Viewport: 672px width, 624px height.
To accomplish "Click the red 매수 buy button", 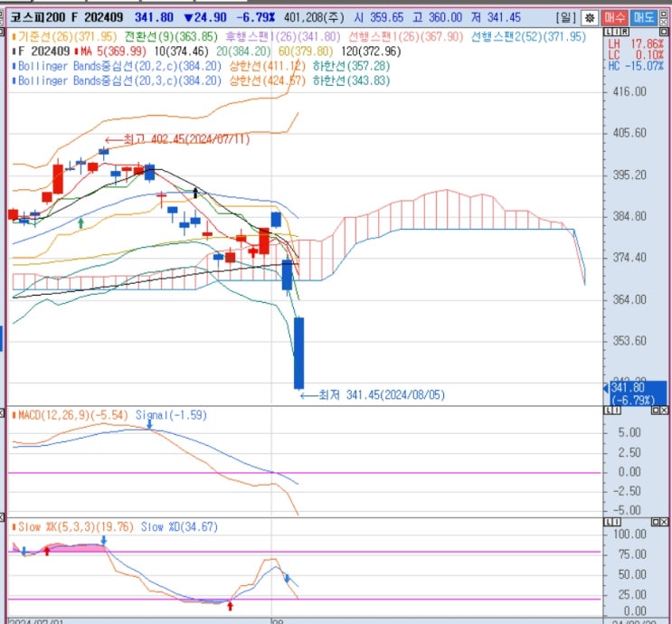I will [x=615, y=17].
